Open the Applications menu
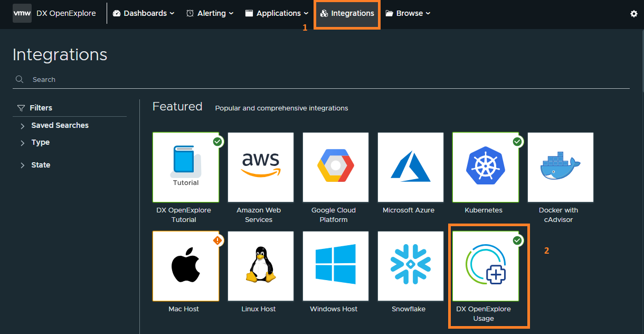The image size is (644, 334). click(277, 13)
